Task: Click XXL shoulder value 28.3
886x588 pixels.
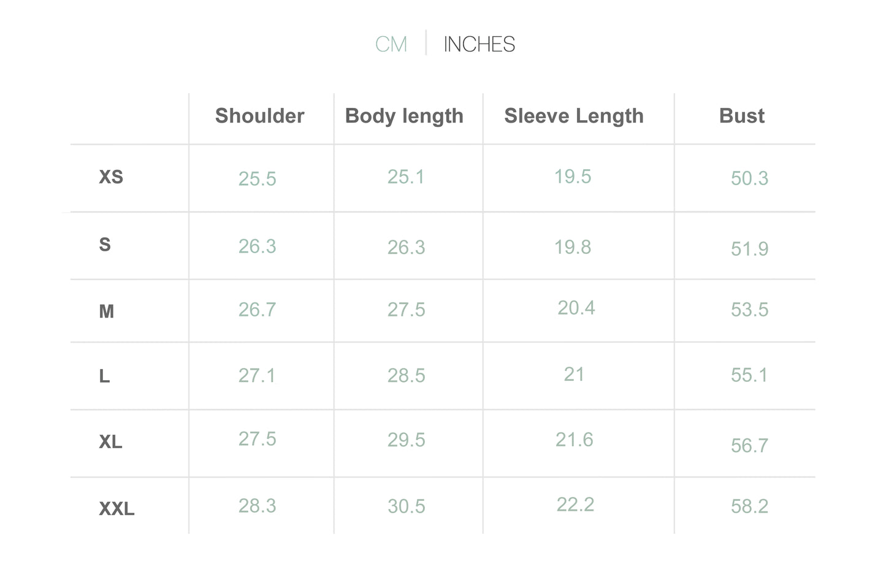Action: coord(258,506)
